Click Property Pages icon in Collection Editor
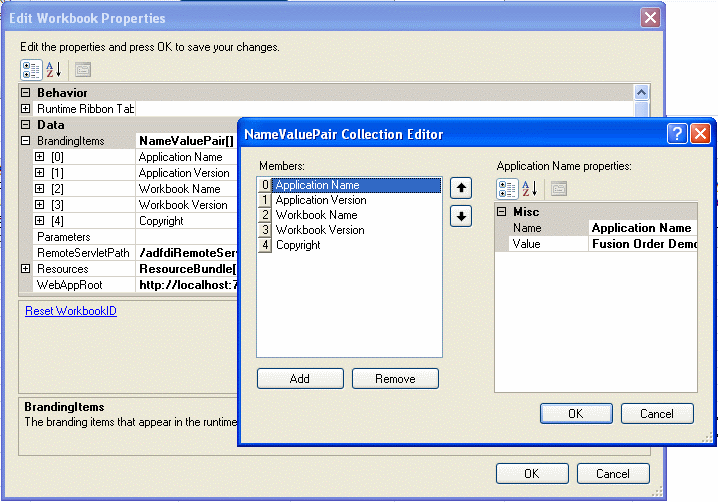Image resolution: width=718 pixels, height=502 pixels. click(x=559, y=189)
